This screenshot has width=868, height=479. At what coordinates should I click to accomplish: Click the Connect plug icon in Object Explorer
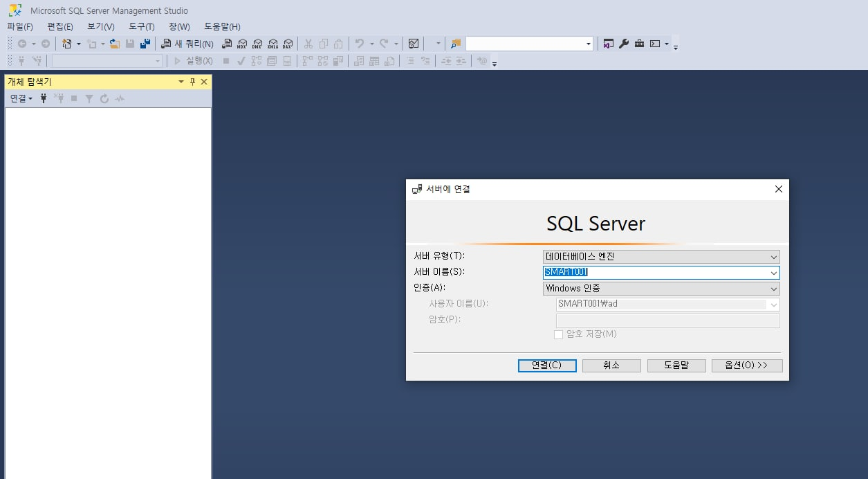coord(44,98)
